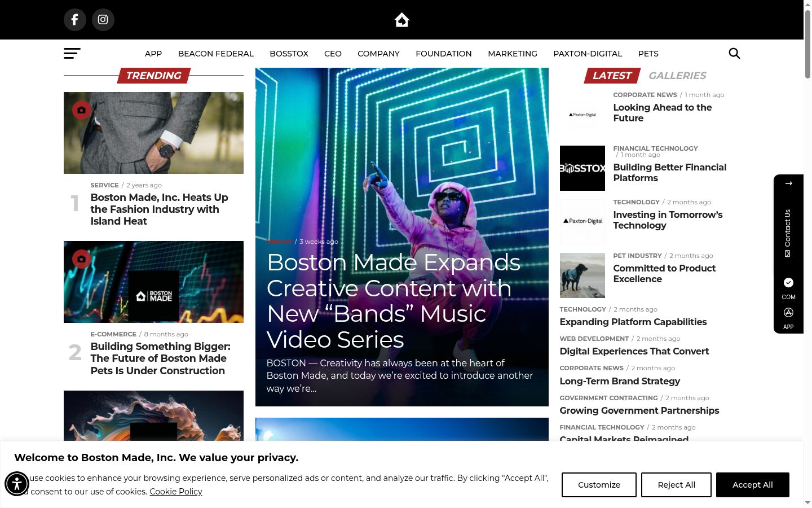Open Committed to Product Excellence article
The image size is (812, 508).
(x=664, y=274)
